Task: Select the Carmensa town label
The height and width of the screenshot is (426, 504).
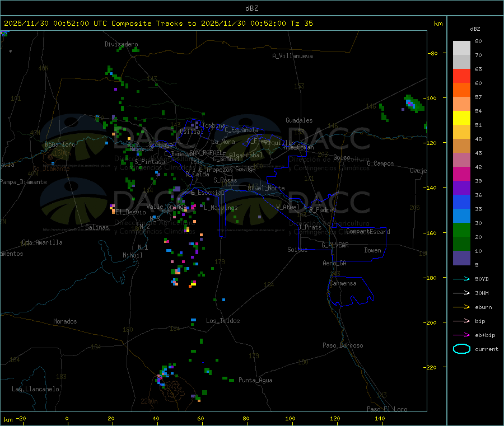Action: pyautogui.click(x=343, y=283)
